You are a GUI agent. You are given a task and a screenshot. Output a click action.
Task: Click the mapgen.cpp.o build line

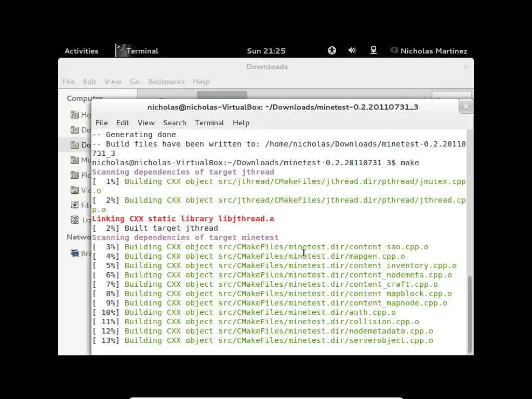249,256
